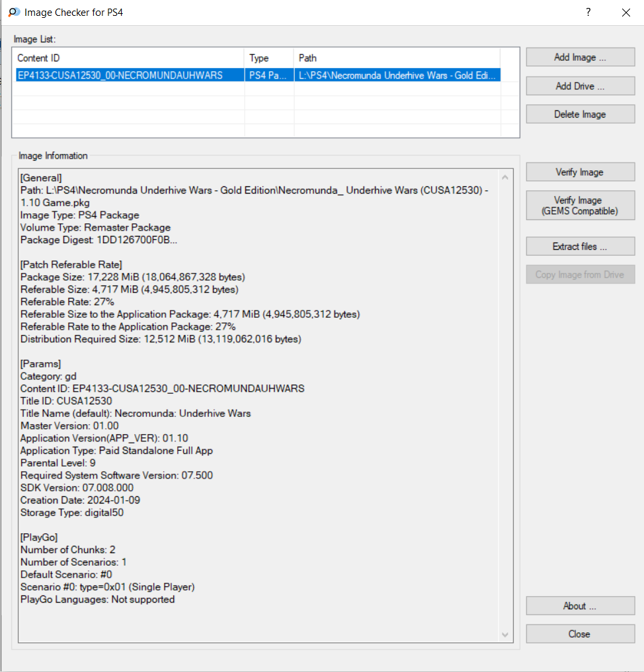The height and width of the screenshot is (672, 644).
Task: Click the 'Category: gd' line
Action: 48,376
